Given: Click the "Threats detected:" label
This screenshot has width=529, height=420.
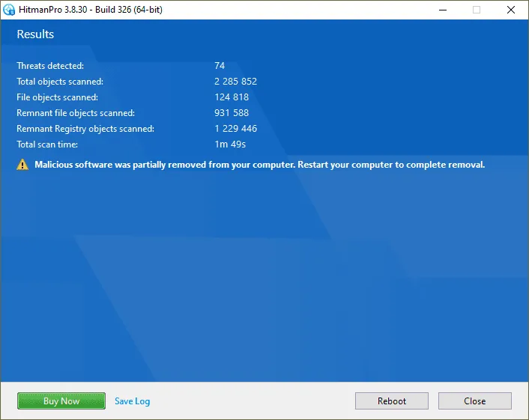Looking at the screenshot, I should 50,65.
